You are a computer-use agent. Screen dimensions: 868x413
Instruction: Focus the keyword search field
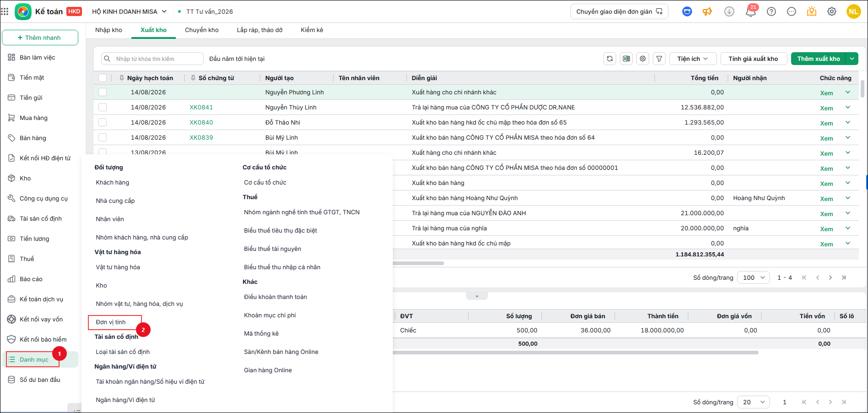pos(152,59)
